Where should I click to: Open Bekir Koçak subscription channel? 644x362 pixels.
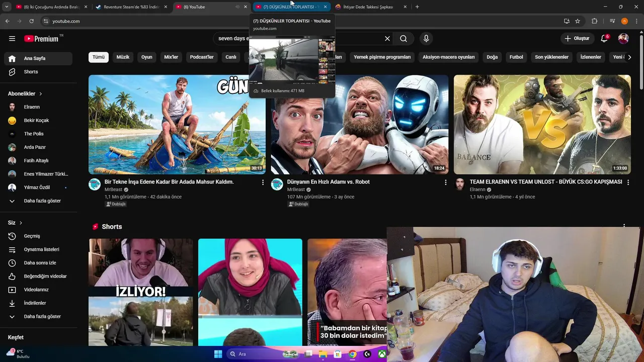point(38,121)
